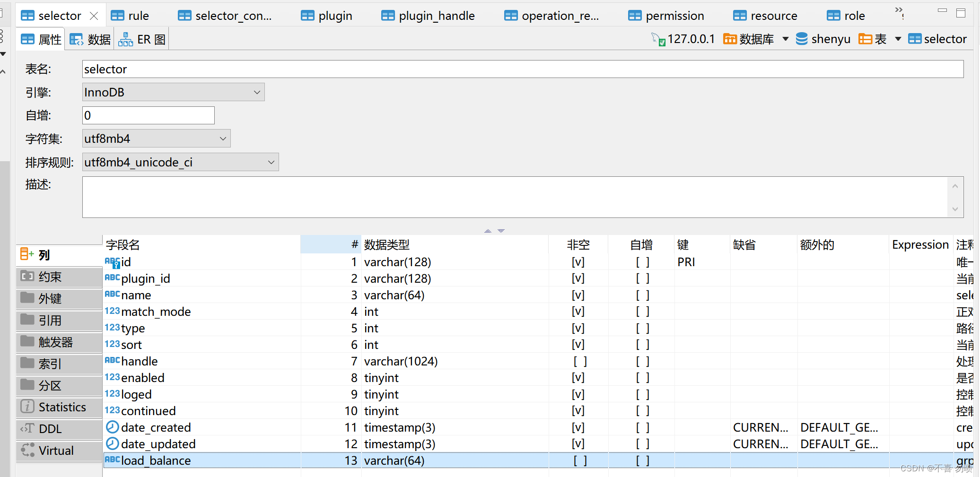Toggle 自增 checkbox for match_mode row
The image size is (980, 477).
click(642, 312)
